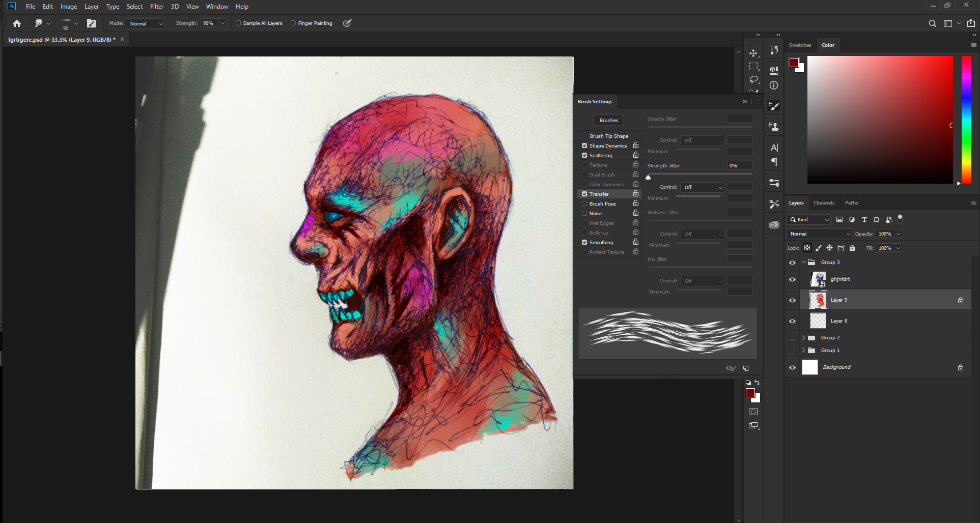Expand Group 2 in Layers panel
The image size is (980, 523).
click(804, 338)
